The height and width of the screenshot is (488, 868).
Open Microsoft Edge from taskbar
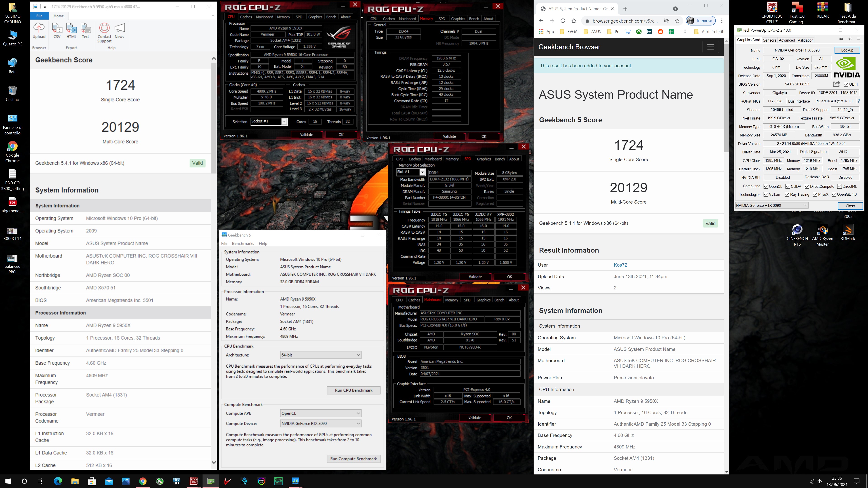[58, 481]
